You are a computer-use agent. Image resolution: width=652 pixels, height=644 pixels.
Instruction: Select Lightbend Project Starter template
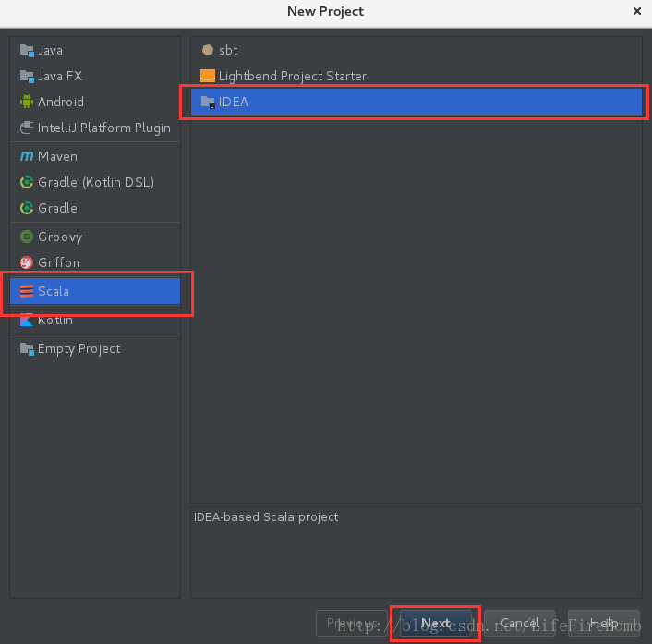point(417,76)
